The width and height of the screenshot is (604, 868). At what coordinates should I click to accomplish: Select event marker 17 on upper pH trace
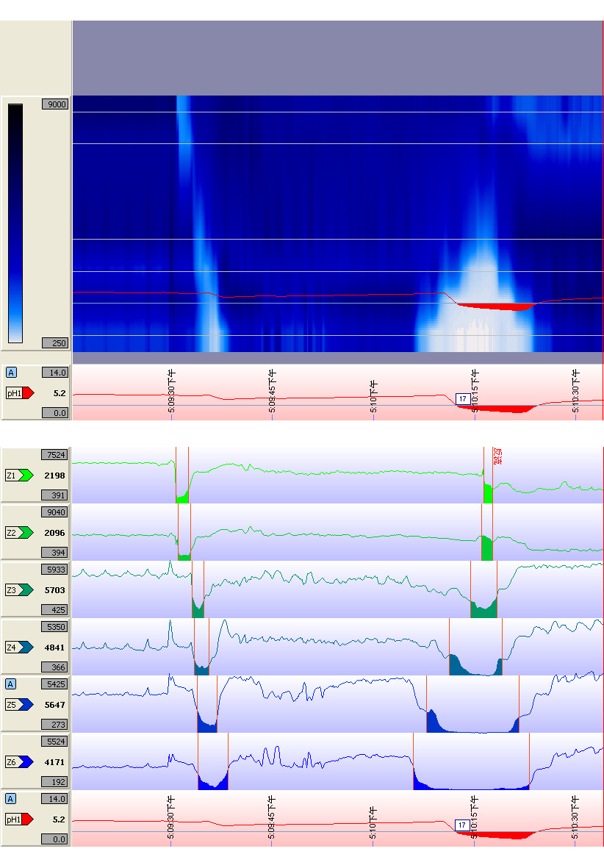coord(463,399)
